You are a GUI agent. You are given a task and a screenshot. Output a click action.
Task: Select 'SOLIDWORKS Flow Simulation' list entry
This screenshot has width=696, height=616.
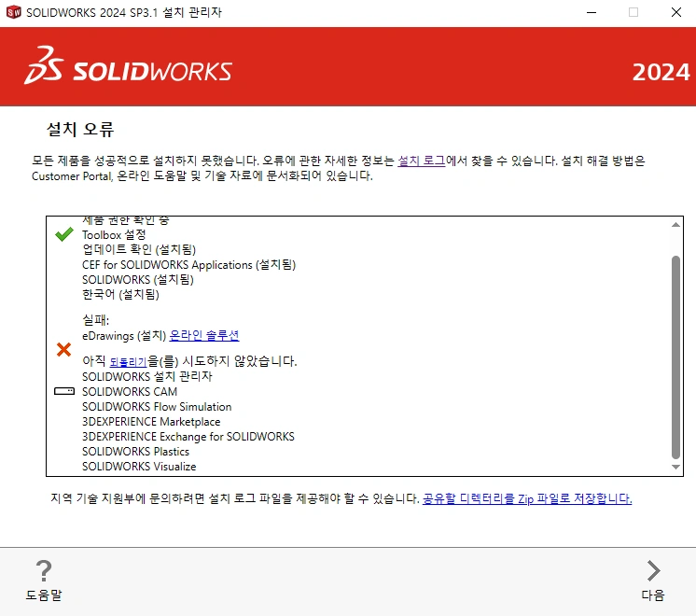point(157,407)
